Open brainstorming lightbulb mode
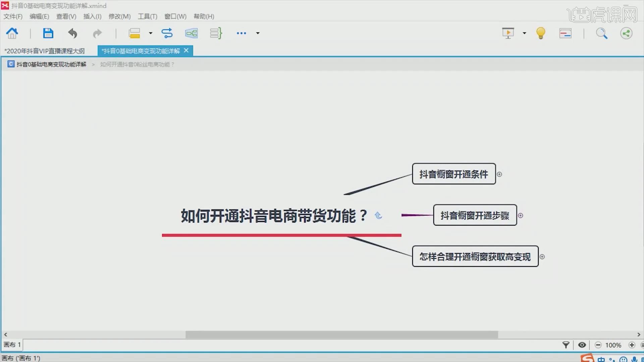 pyautogui.click(x=541, y=33)
